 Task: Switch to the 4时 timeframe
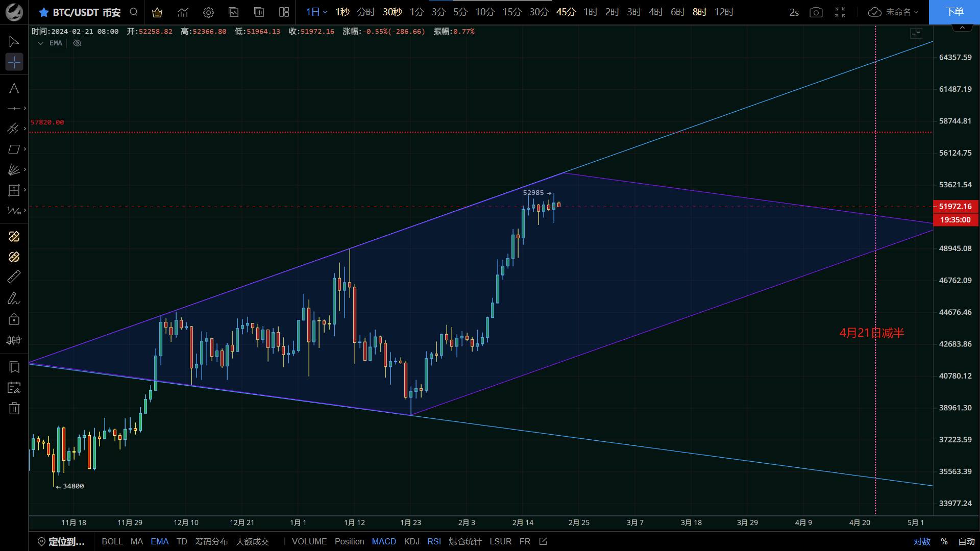[x=656, y=12]
